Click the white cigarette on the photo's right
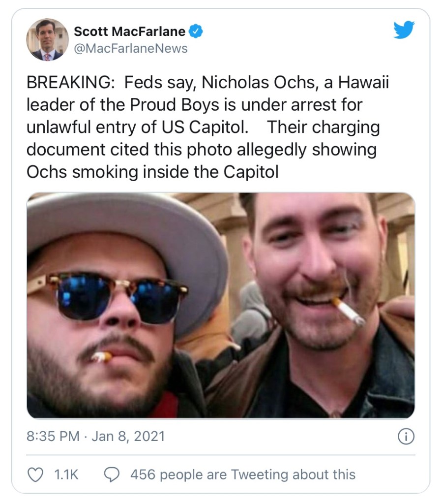 coord(350,312)
